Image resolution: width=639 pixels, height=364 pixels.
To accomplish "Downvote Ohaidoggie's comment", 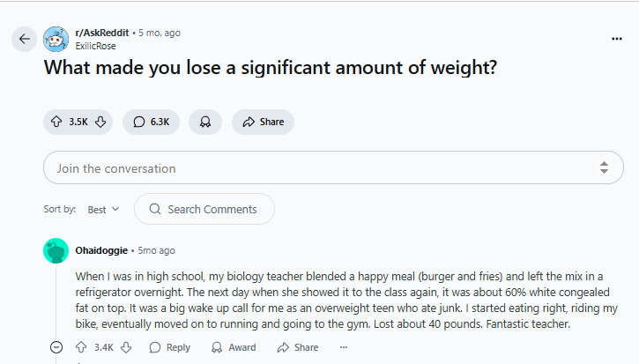I will pos(126,347).
